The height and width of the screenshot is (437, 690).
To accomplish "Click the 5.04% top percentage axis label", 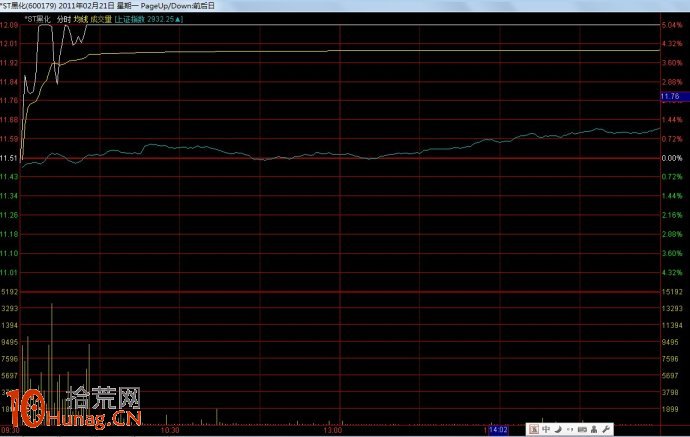I will [671, 25].
